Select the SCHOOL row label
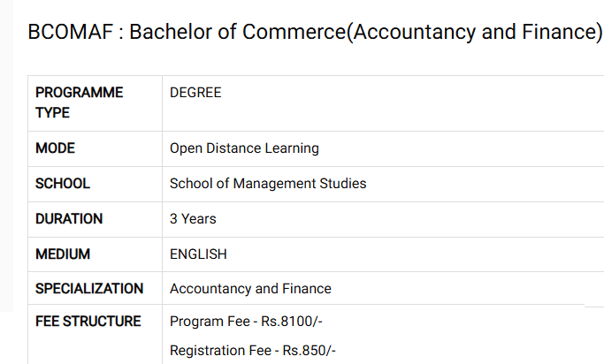This screenshot has height=364, width=604. pos(63,184)
